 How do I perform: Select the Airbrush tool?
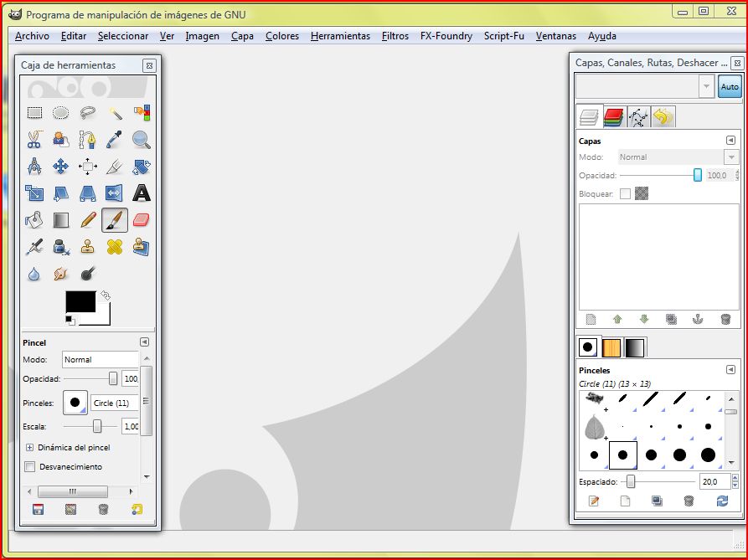(x=34, y=247)
